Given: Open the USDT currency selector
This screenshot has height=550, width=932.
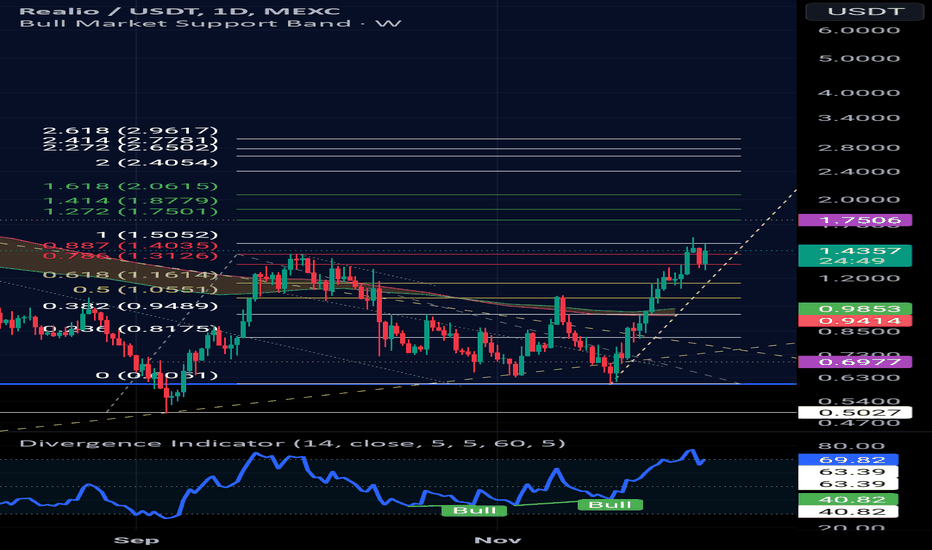Looking at the screenshot, I should coord(865,12).
